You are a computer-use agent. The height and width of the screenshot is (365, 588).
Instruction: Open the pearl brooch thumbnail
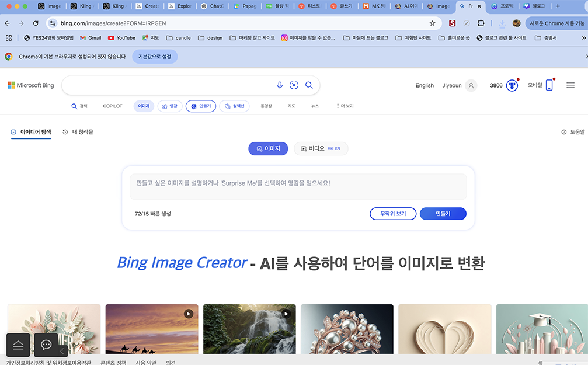coord(347,329)
